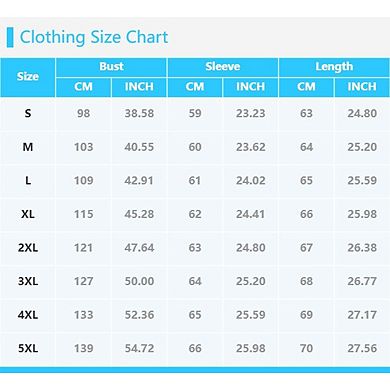Viewport: 390px width, 390px height.
Task: Select the 5XL size row label
Action: click(28, 349)
